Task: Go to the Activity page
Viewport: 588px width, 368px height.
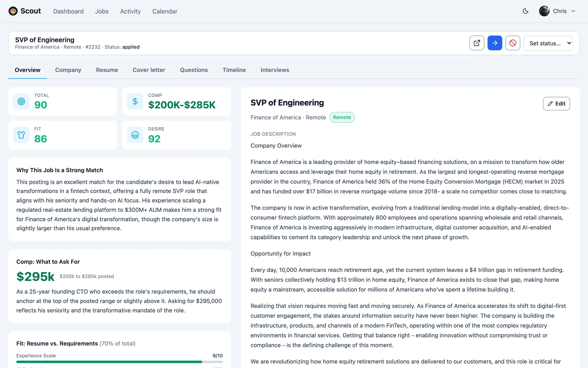Action: click(130, 11)
